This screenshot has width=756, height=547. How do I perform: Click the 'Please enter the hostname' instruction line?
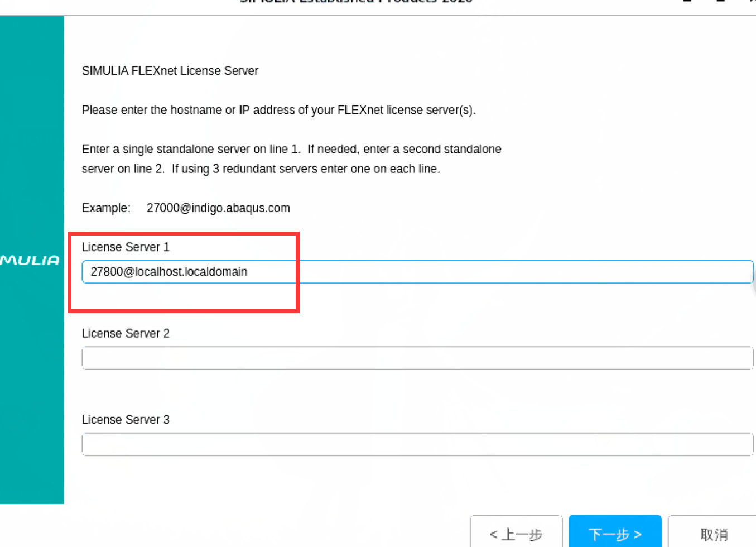[x=278, y=110]
